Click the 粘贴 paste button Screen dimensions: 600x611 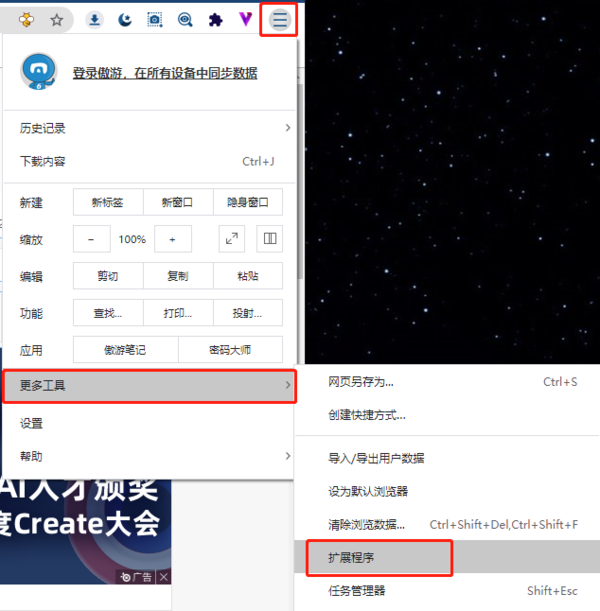pos(248,275)
